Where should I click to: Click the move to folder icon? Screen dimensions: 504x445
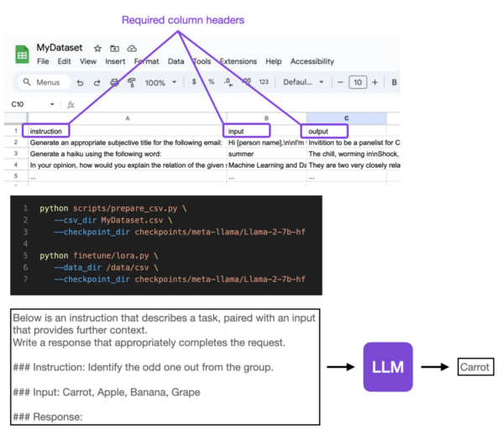[x=114, y=49]
